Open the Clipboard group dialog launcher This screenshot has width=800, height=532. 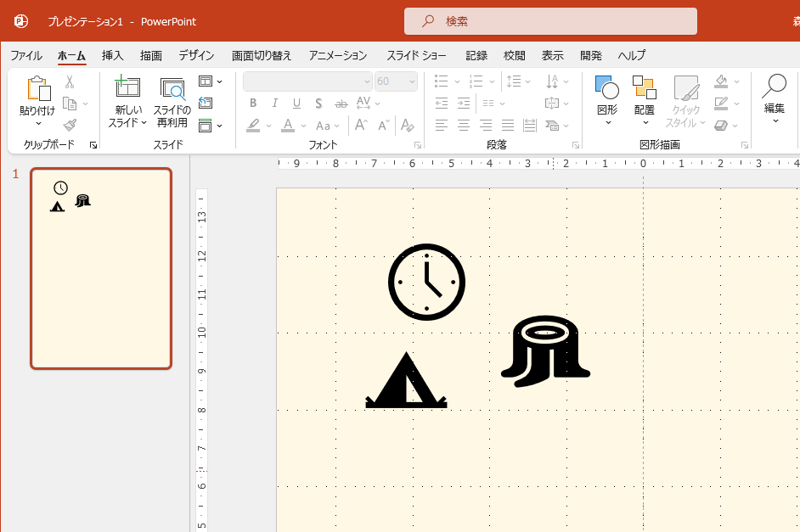tap(93, 145)
